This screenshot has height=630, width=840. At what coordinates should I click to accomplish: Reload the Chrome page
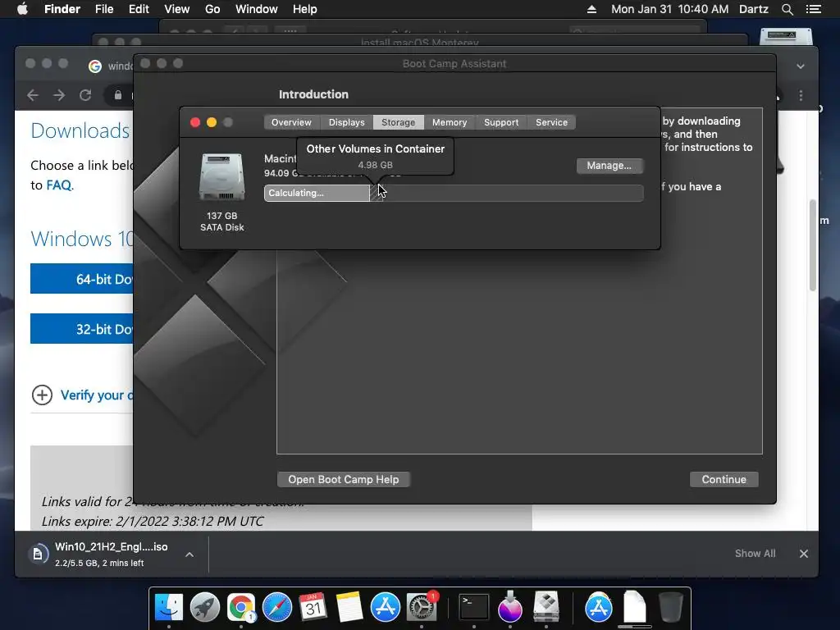pos(85,95)
